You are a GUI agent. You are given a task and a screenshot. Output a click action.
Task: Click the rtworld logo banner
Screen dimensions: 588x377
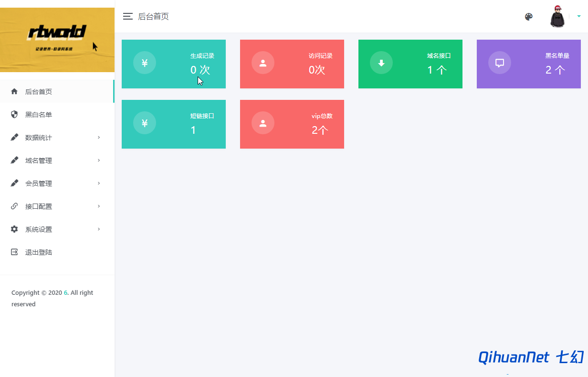click(x=57, y=40)
